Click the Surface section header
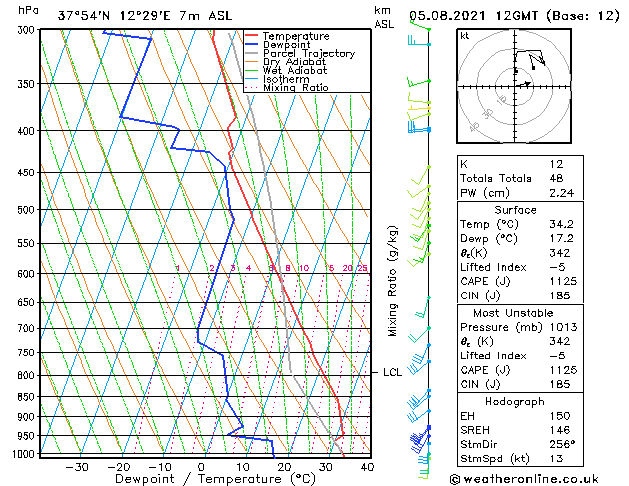This screenshot has width=629, height=486. [x=515, y=210]
